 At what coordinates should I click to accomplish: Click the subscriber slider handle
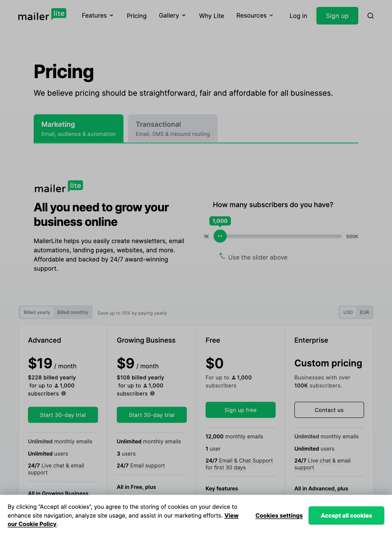(x=220, y=236)
